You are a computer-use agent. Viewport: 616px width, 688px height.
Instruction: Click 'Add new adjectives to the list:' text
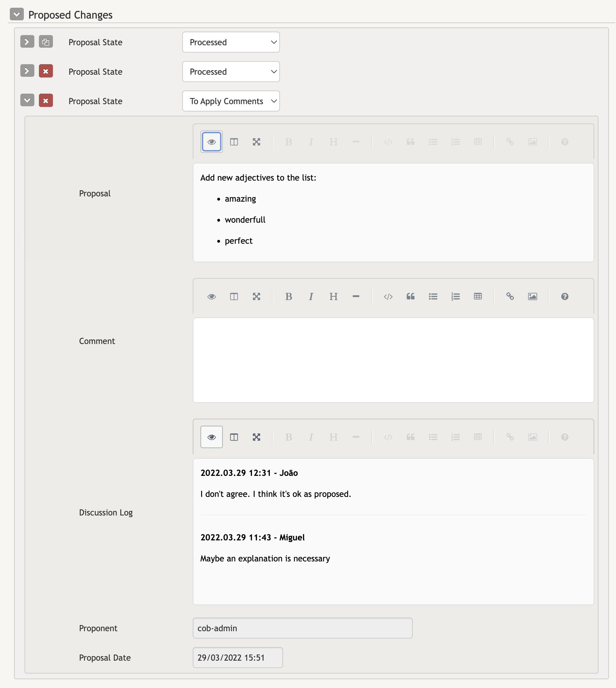coord(258,178)
